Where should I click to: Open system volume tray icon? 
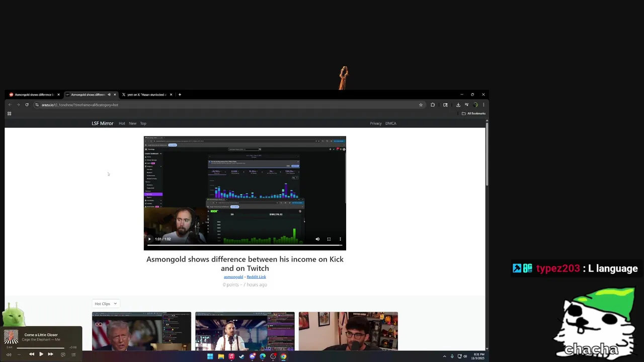(465, 356)
